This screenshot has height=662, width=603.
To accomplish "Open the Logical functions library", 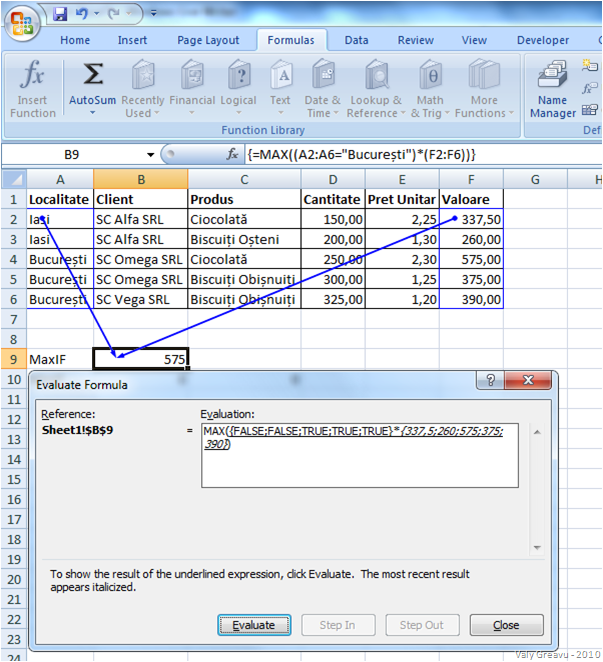I will point(238,88).
